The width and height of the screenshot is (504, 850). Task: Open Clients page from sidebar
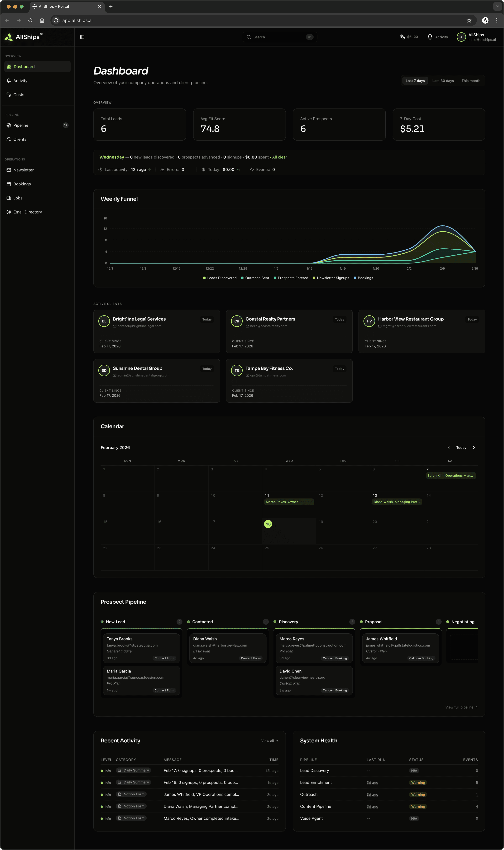(20, 139)
